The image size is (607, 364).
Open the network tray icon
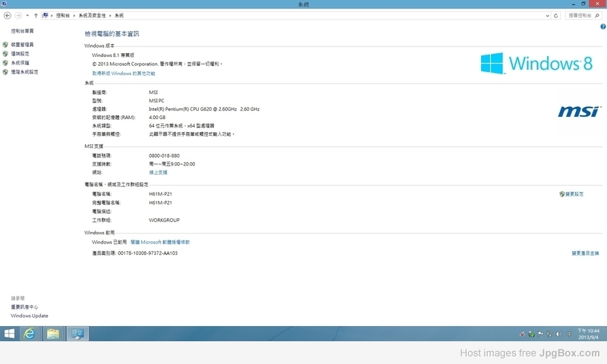click(x=549, y=334)
